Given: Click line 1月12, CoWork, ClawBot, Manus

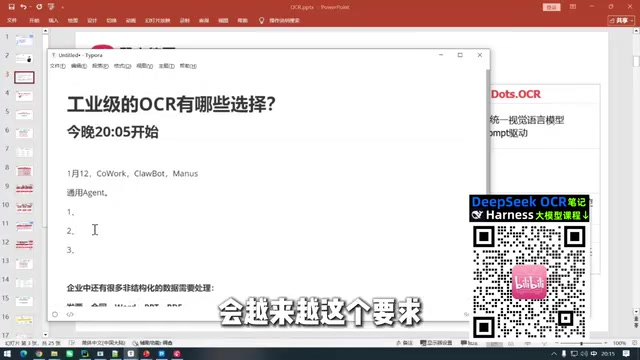Looking at the screenshot, I should (132, 173).
